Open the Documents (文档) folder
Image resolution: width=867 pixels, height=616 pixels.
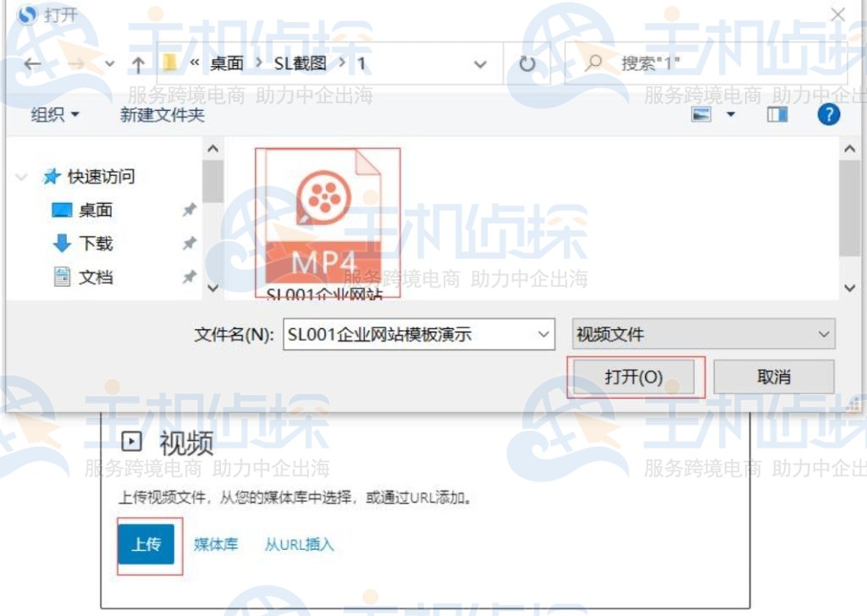(x=95, y=278)
